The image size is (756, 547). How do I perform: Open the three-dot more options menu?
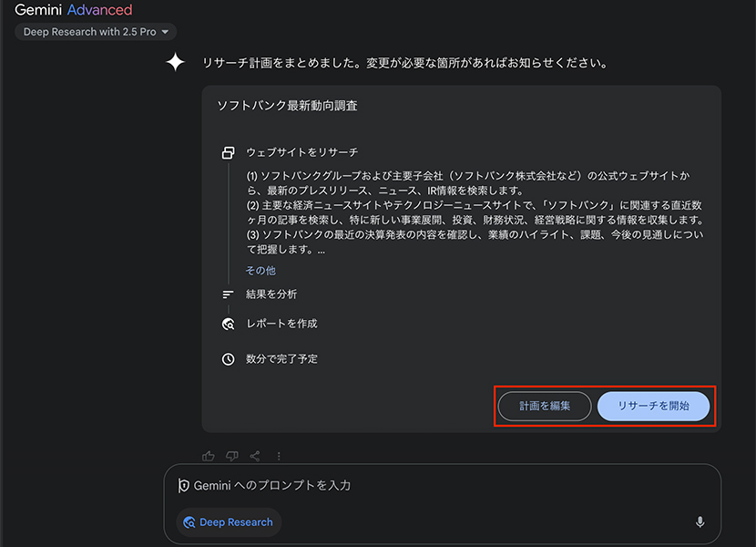click(279, 456)
